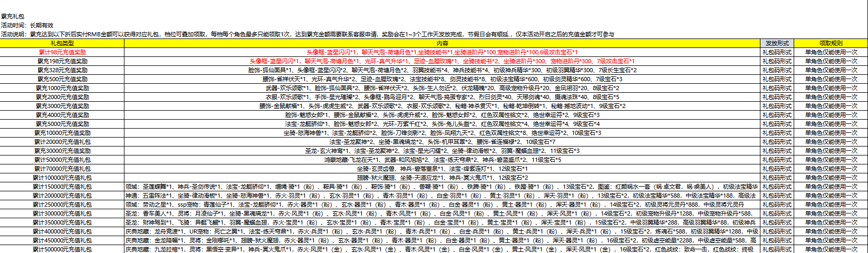Select the 活动说明 description text row
The image size is (868, 253).
click(x=307, y=34)
